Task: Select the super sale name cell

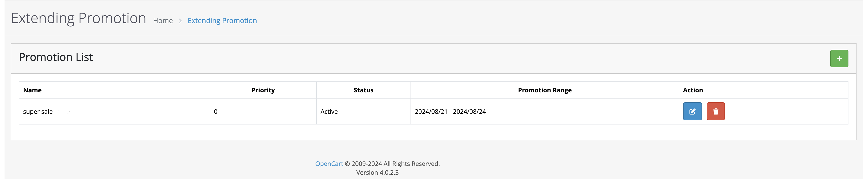Action: click(x=114, y=111)
